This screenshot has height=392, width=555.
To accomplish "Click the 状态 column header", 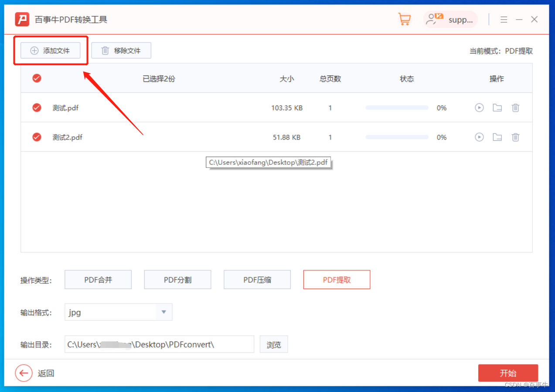I will tap(407, 78).
